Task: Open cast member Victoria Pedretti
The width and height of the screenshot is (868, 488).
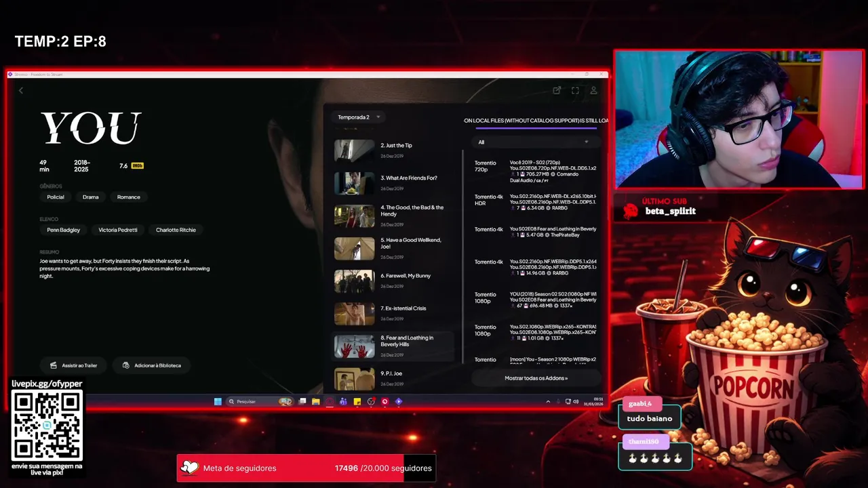Action: 118,230
